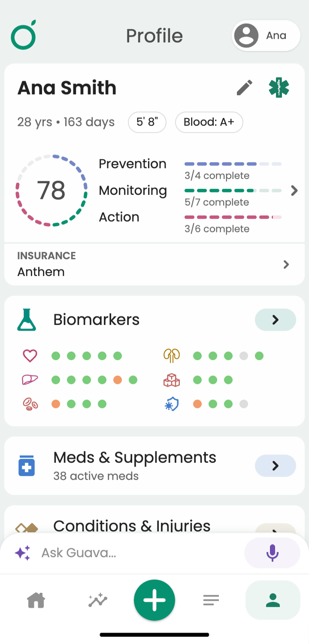Open the green medical emergency star icon
This screenshot has width=309, height=644.
coord(279,88)
